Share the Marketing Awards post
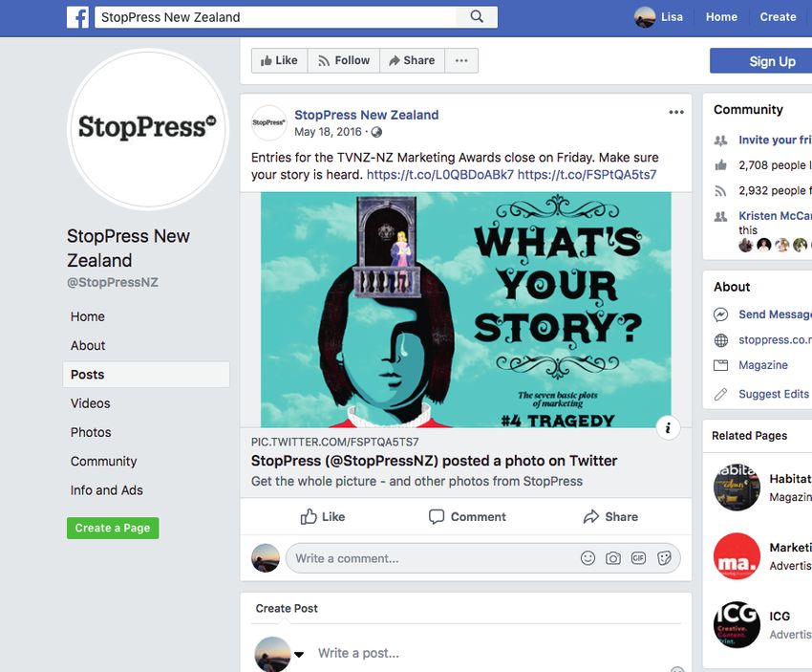812x672 pixels. click(610, 516)
